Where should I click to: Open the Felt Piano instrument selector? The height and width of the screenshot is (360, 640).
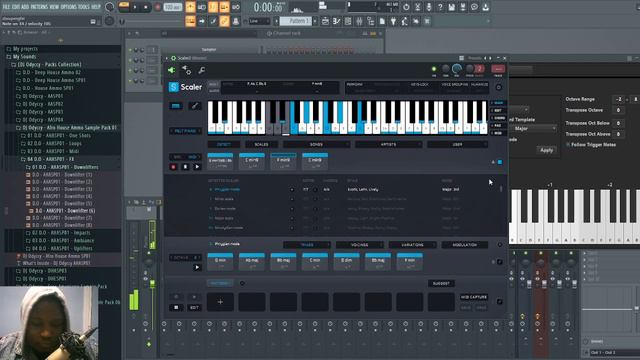tap(185, 131)
